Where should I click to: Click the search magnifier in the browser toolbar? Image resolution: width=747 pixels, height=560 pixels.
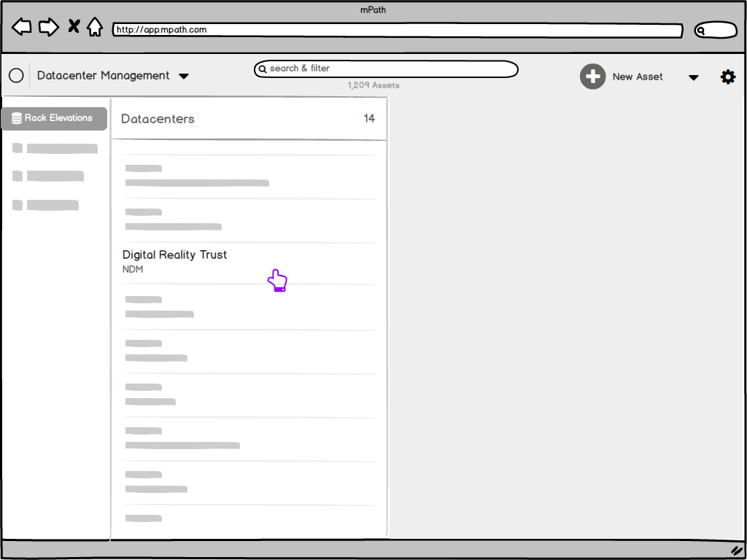[x=702, y=30]
